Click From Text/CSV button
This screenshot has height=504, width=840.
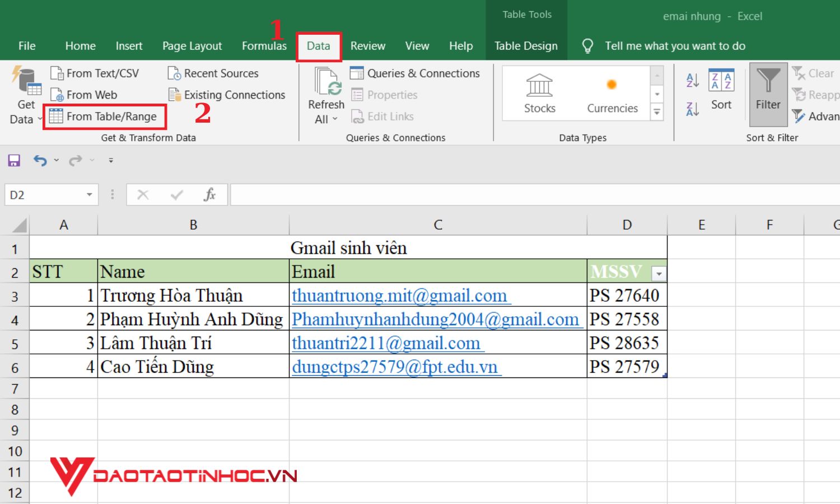95,73
